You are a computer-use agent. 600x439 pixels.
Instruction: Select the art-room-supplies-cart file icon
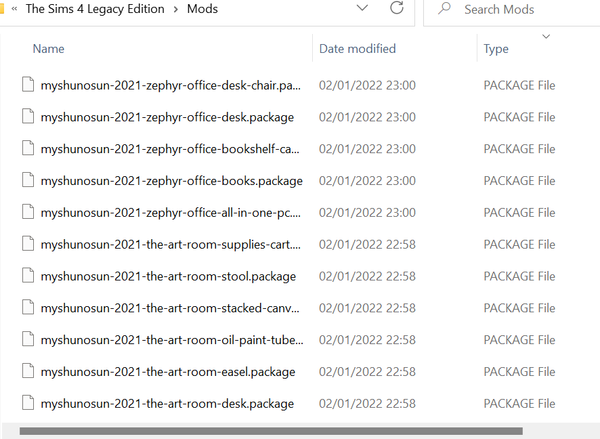(x=28, y=243)
